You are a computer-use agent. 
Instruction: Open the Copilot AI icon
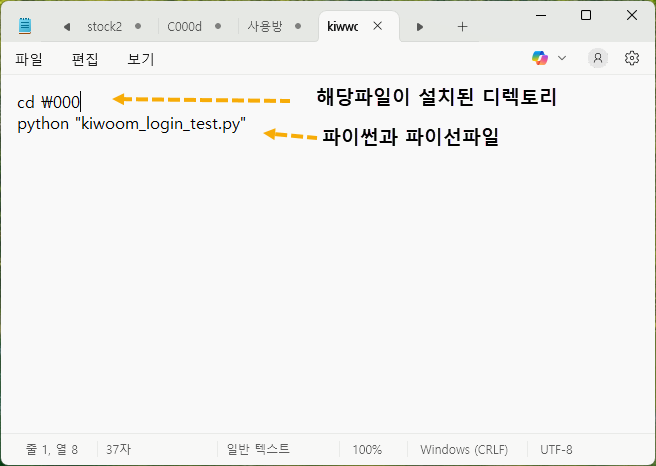(x=541, y=58)
